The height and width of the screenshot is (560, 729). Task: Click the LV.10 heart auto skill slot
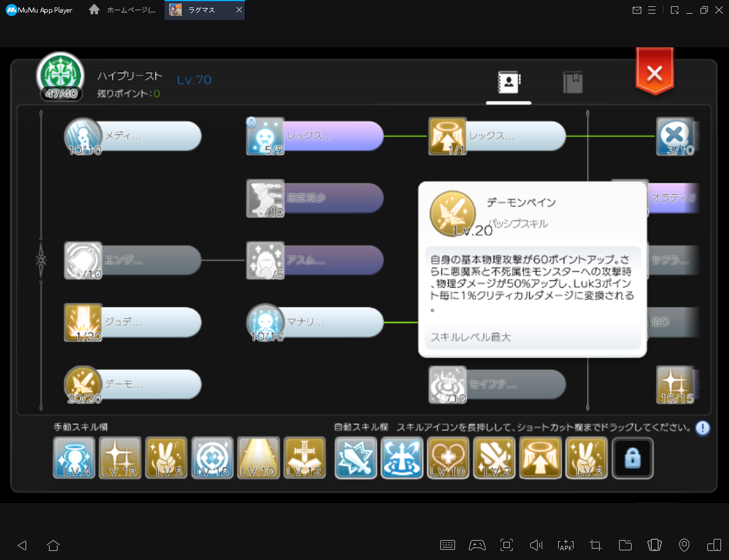tap(448, 458)
